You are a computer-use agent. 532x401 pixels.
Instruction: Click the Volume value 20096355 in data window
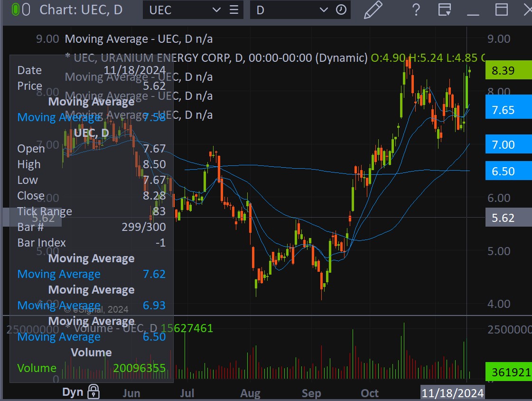[139, 368]
